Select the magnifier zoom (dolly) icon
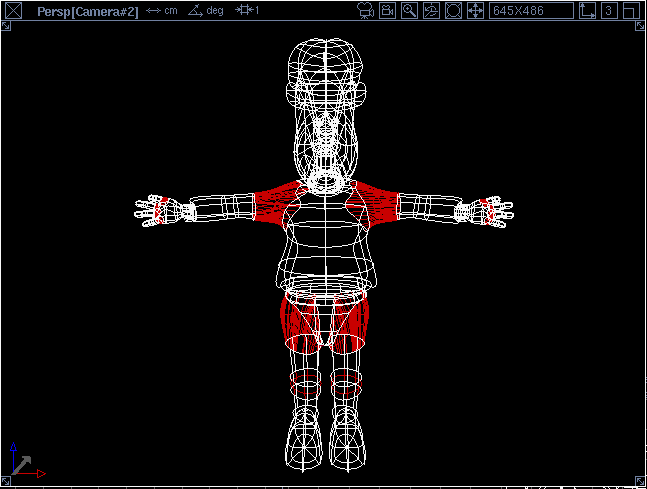 [x=409, y=11]
